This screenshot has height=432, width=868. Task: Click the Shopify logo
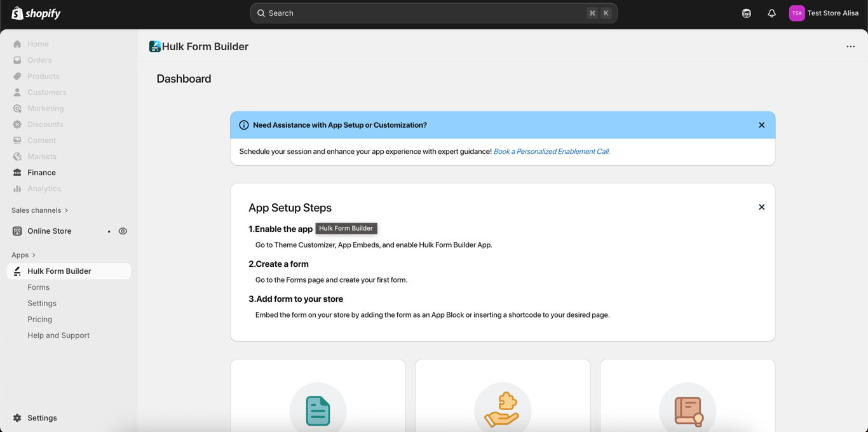pyautogui.click(x=36, y=13)
